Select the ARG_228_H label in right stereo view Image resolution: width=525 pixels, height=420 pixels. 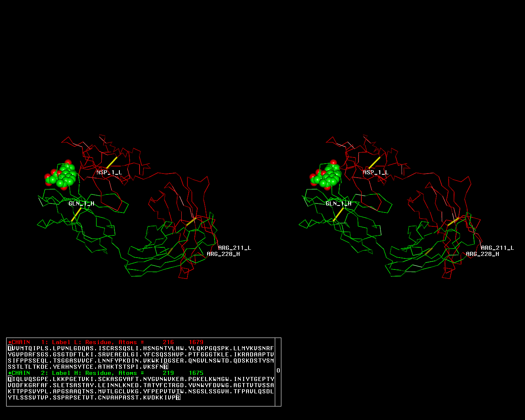(482, 254)
